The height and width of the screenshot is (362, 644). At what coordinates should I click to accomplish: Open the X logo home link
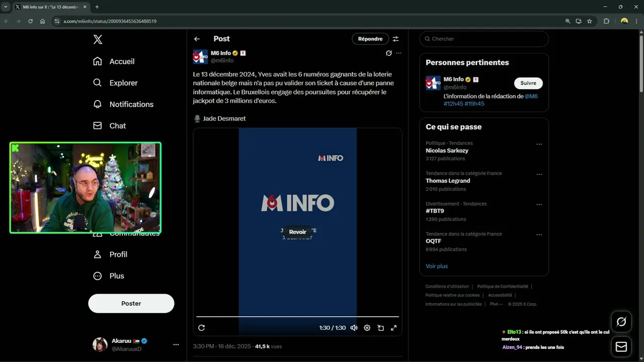point(98,39)
